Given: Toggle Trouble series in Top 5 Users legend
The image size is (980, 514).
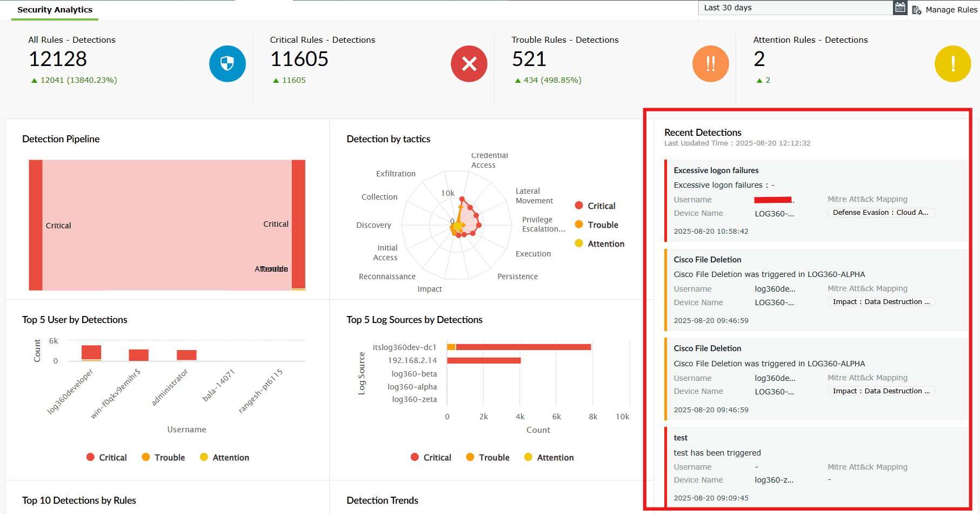Looking at the screenshot, I should [x=146, y=457].
